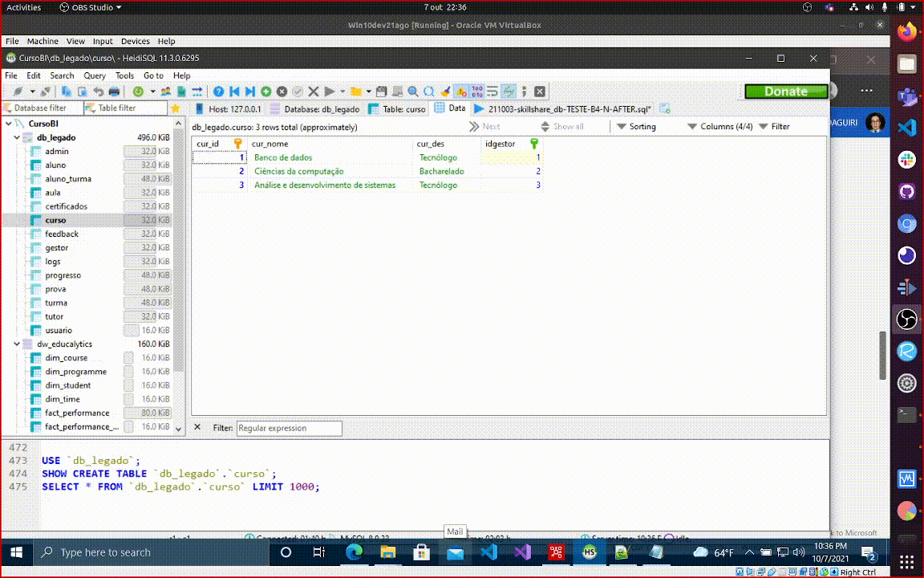This screenshot has height=578, width=924.
Task: Select the 'Ciências da computação' cell
Action: 330,171
